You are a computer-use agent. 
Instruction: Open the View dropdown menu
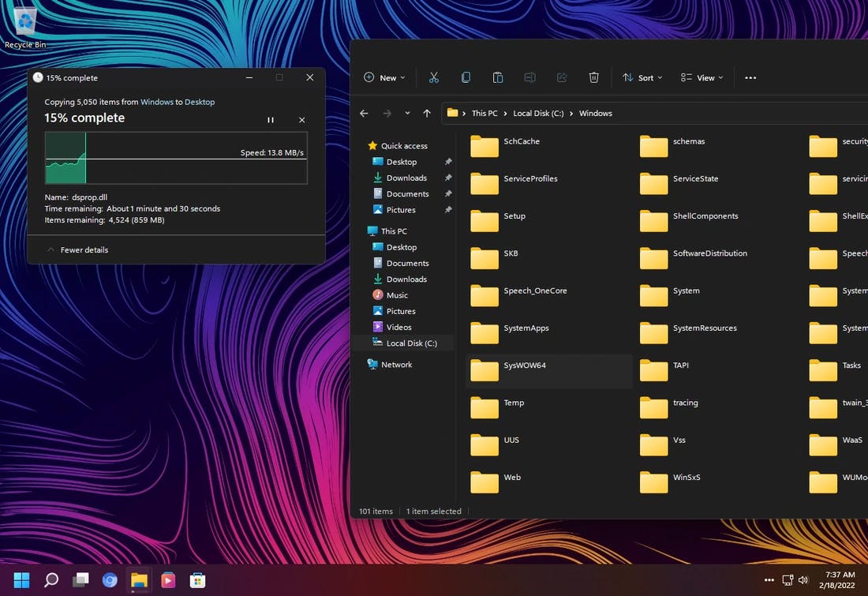702,77
